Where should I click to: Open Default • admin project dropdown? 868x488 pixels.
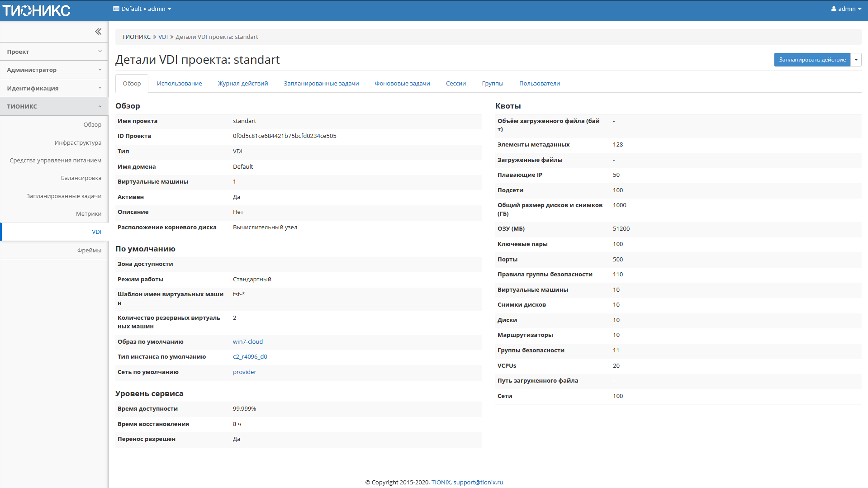coord(142,9)
